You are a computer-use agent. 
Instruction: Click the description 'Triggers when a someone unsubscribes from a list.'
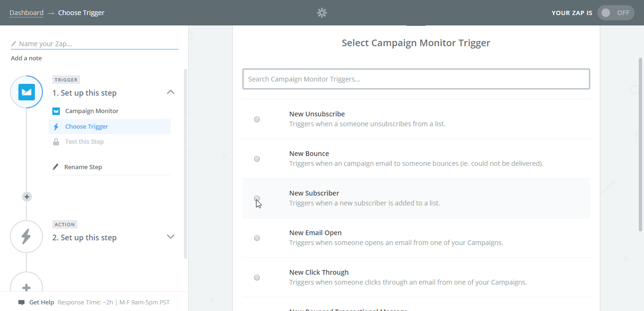367,124
